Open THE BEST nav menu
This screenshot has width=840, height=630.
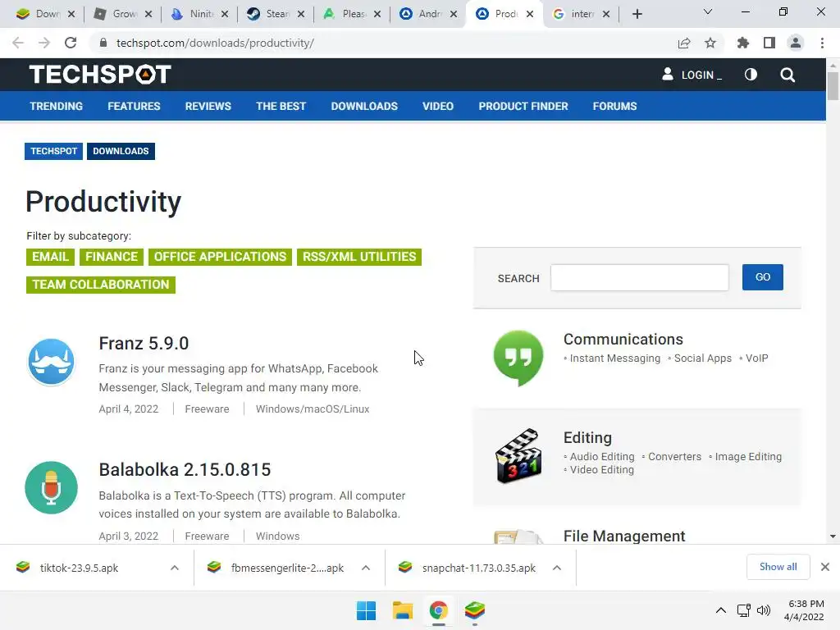pos(281,106)
